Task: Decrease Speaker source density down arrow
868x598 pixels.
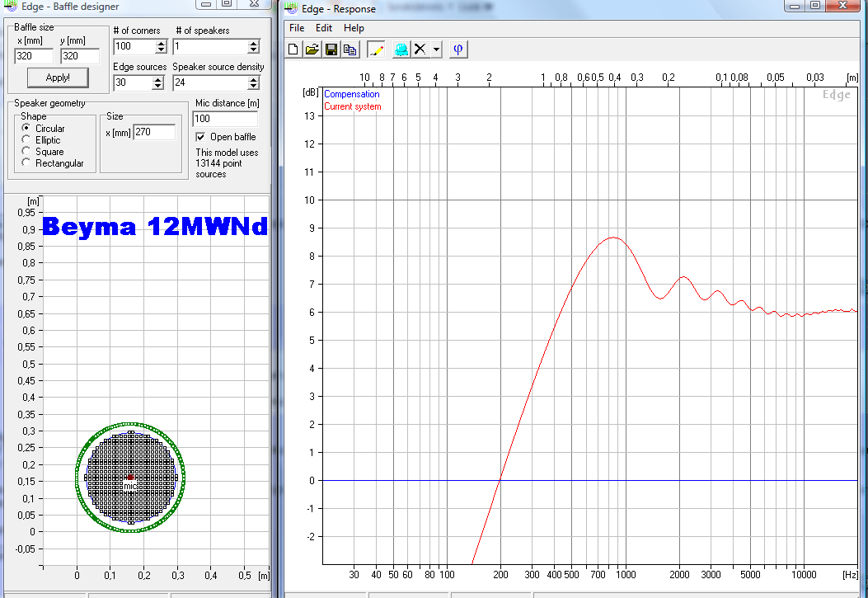Action: pos(254,86)
